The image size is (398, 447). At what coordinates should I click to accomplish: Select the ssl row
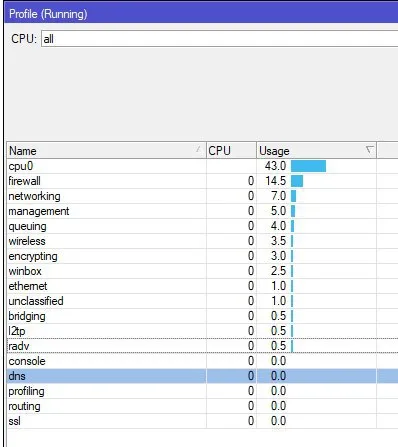click(x=202, y=421)
